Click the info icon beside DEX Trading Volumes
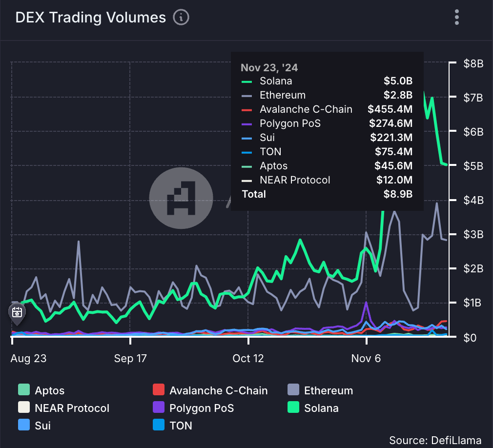493x448 pixels. pyautogui.click(x=181, y=17)
